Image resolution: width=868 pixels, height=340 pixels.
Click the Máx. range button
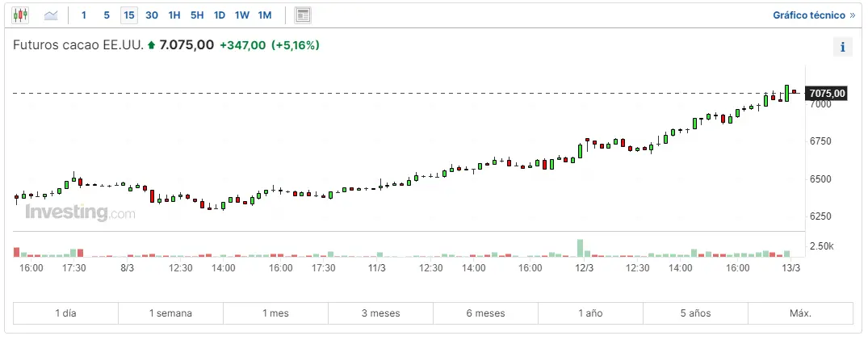click(x=799, y=313)
